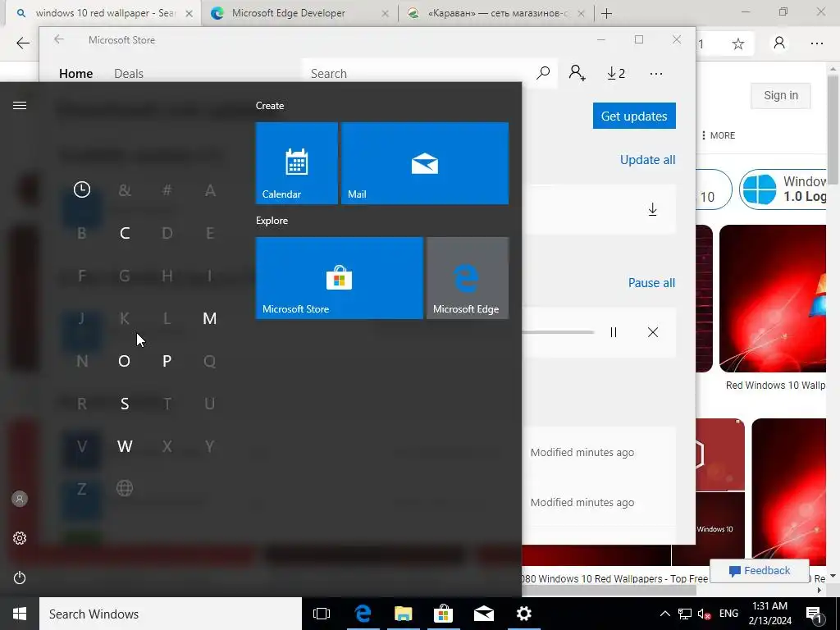
Task: Switch to Deals tab in Microsoft Store
Action: [x=129, y=73]
